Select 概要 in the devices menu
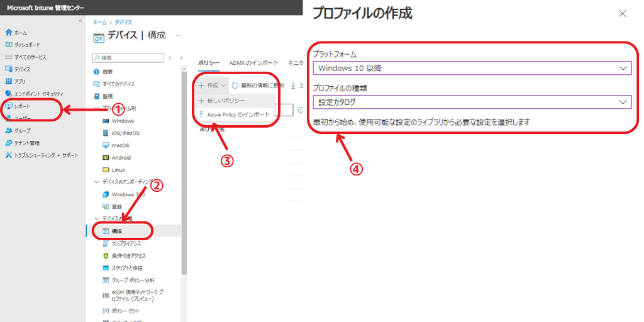This screenshot has height=322, width=644. click(103, 72)
